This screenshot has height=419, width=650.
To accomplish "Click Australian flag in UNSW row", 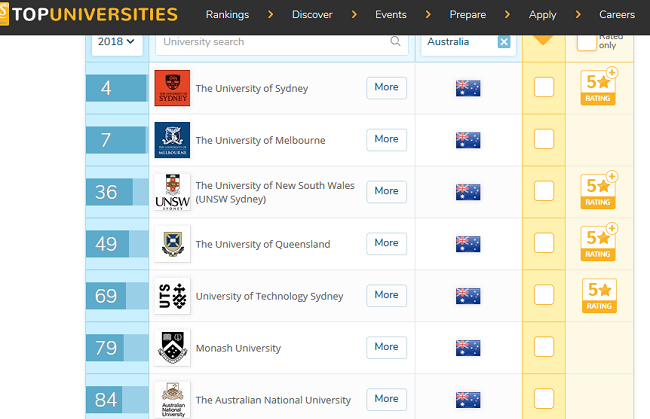I will (468, 192).
